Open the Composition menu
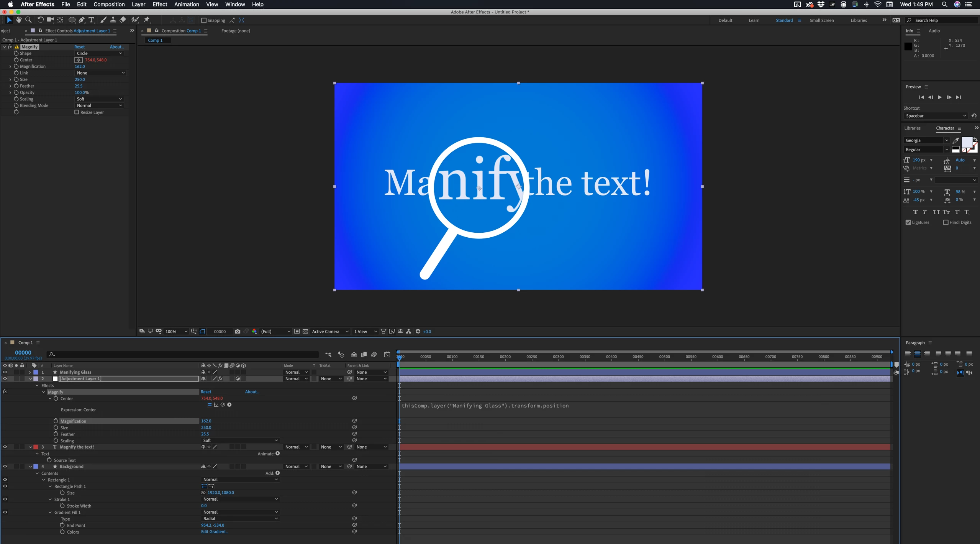The width and height of the screenshot is (980, 544). (109, 4)
